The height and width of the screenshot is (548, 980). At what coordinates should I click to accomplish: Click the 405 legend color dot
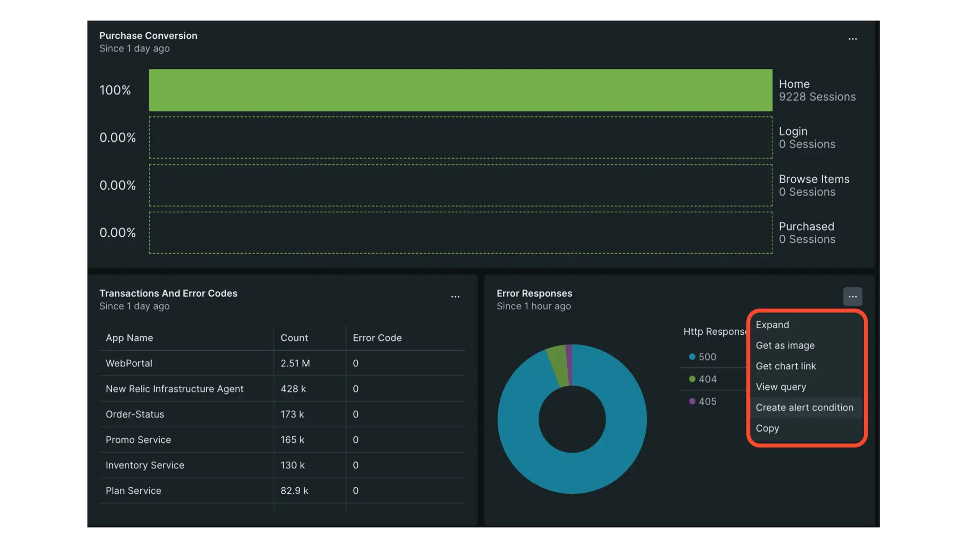(692, 402)
